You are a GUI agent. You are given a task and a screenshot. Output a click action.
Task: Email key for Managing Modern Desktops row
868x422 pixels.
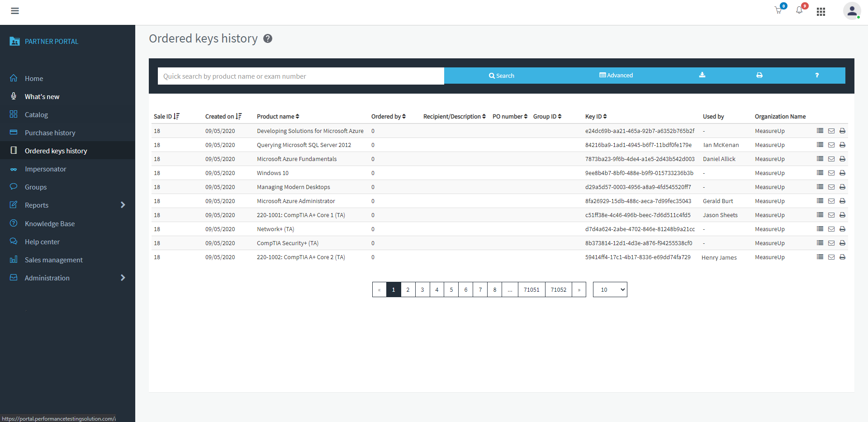click(831, 187)
